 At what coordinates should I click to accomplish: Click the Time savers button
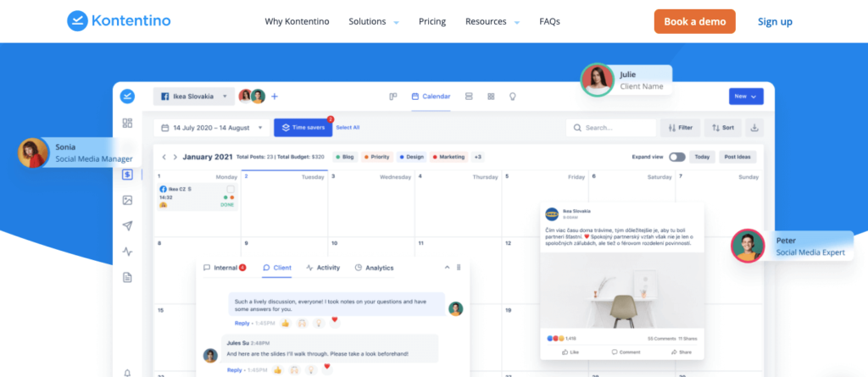[303, 128]
